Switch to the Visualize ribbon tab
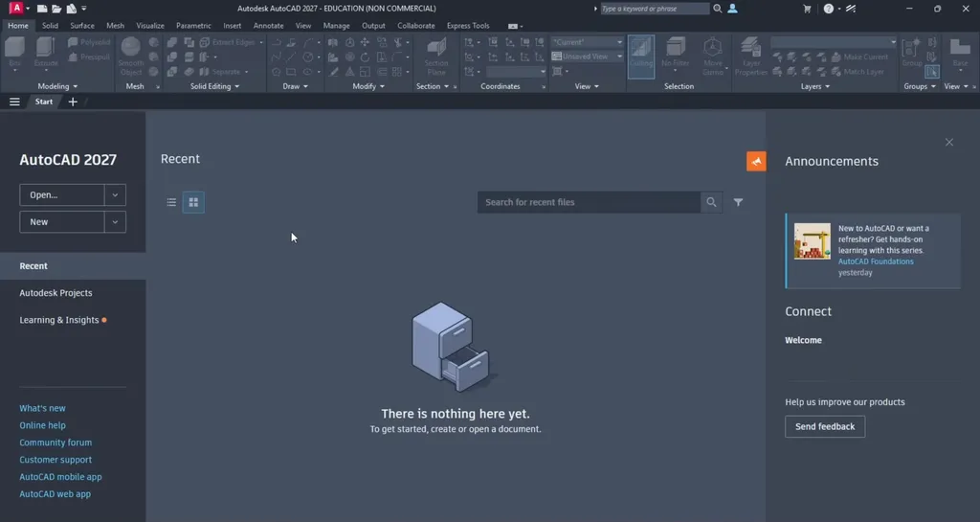980x522 pixels. click(x=150, y=26)
